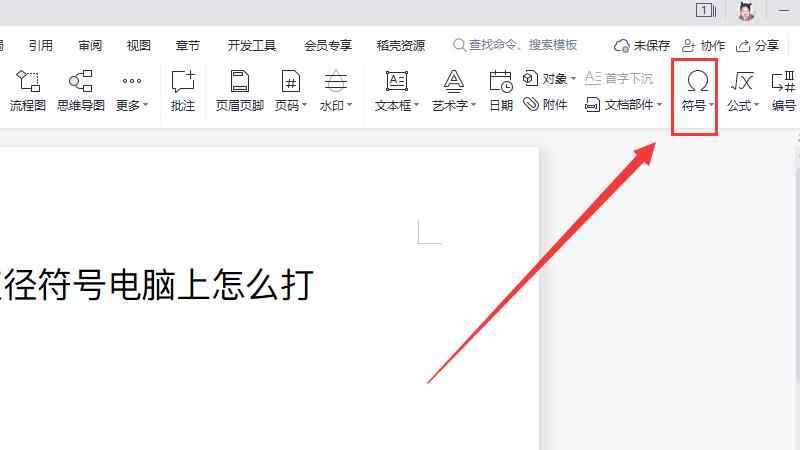
Task: Insert WordArt (艺术字)
Action: pos(454,91)
